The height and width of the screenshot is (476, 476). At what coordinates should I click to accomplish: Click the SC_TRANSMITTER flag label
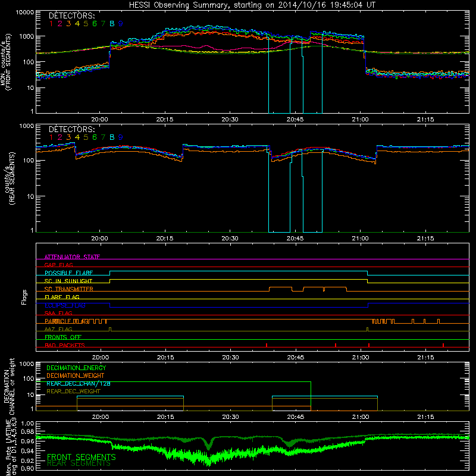click(x=69, y=289)
